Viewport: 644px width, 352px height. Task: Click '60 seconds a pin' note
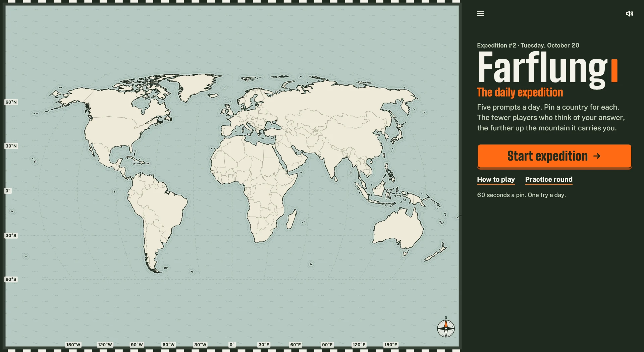521,195
